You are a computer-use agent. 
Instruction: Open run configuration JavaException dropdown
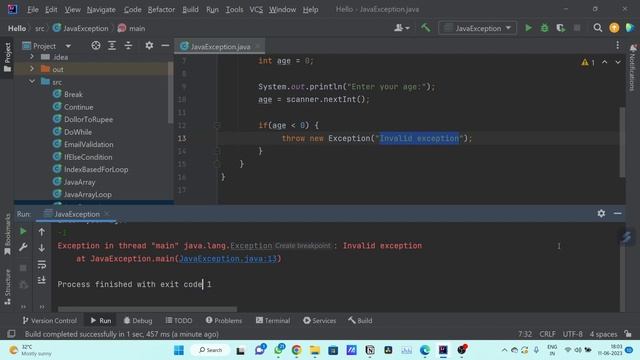[478, 28]
